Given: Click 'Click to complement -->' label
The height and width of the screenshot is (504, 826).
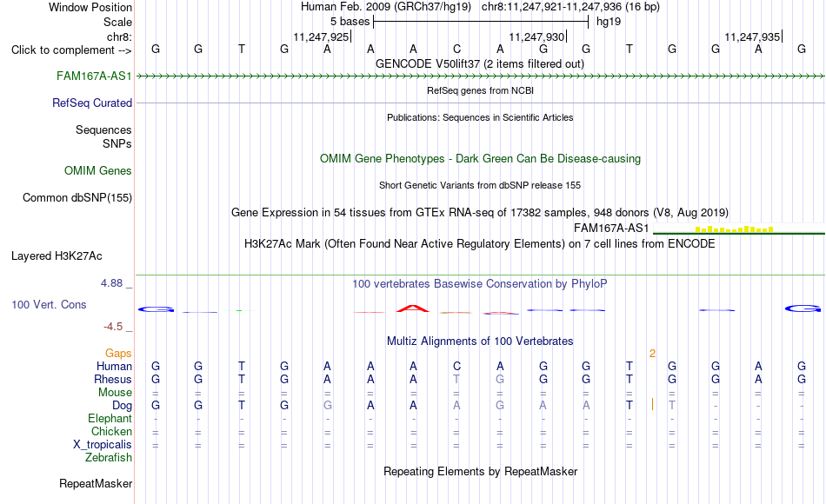Looking at the screenshot, I should 71,50.
